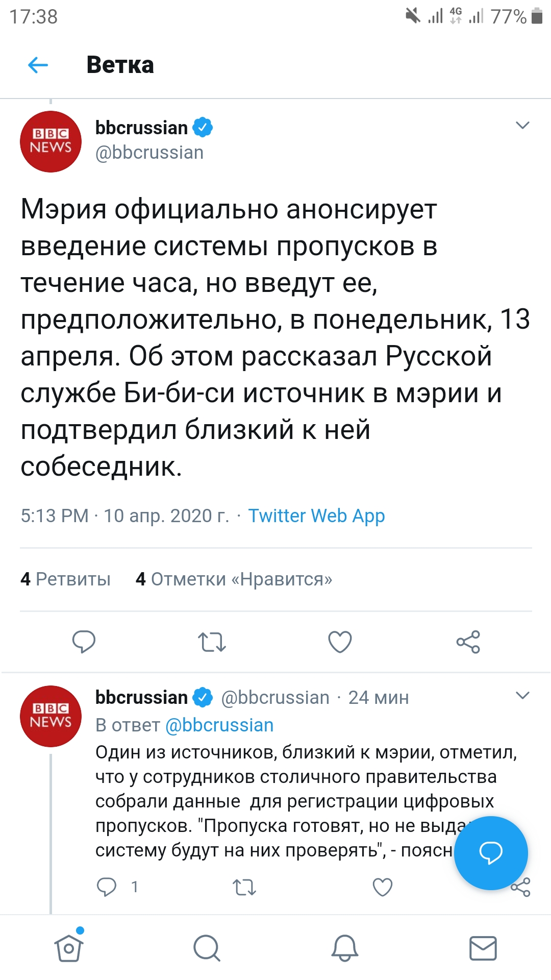Open @bbcrussian mention in reply
This screenshot has width=551, height=980.
[219, 725]
